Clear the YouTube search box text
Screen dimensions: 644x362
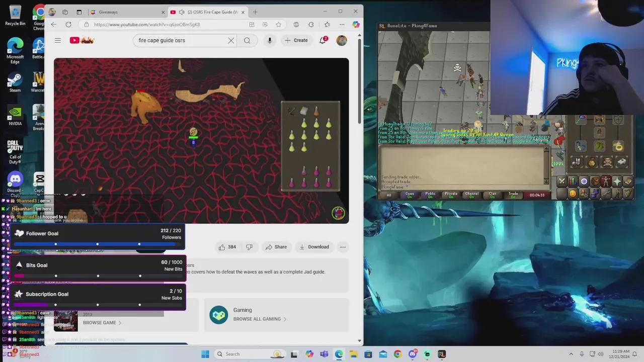tap(231, 41)
